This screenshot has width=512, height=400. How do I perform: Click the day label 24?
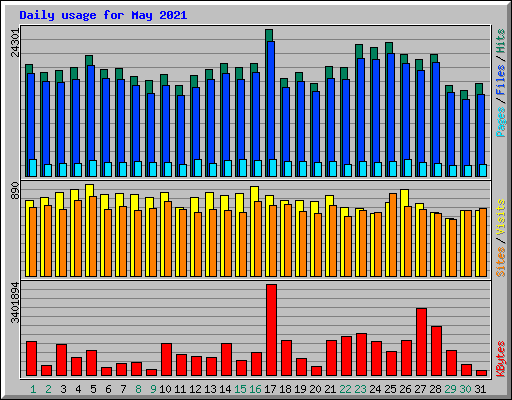point(375,389)
